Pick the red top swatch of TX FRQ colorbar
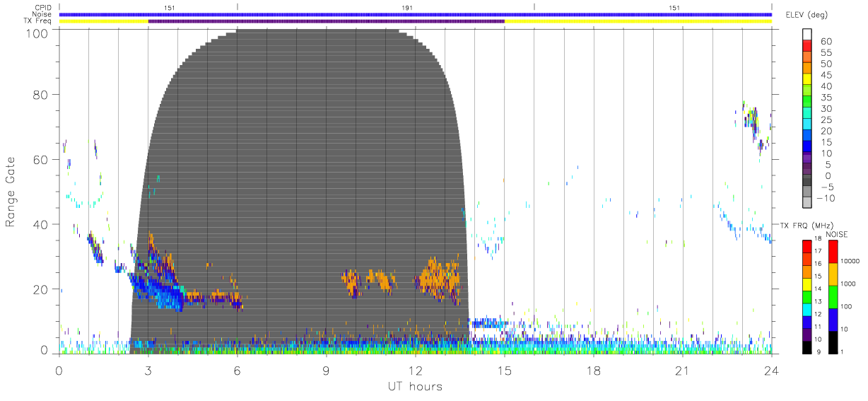868x401 pixels. coord(807,245)
